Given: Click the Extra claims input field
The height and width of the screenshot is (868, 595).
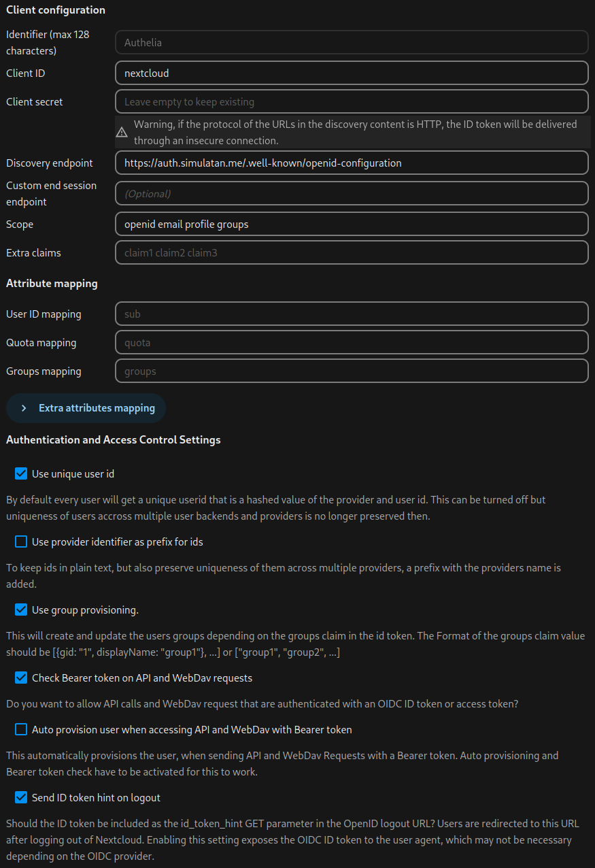Looking at the screenshot, I should [x=352, y=252].
